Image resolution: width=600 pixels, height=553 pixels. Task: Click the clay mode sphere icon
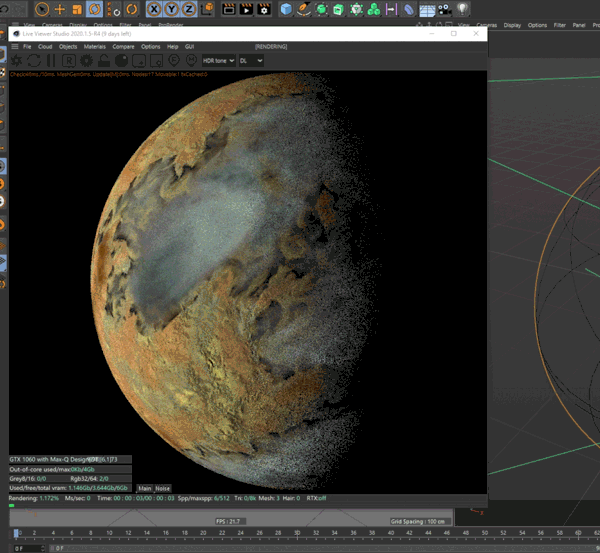[x=121, y=61]
